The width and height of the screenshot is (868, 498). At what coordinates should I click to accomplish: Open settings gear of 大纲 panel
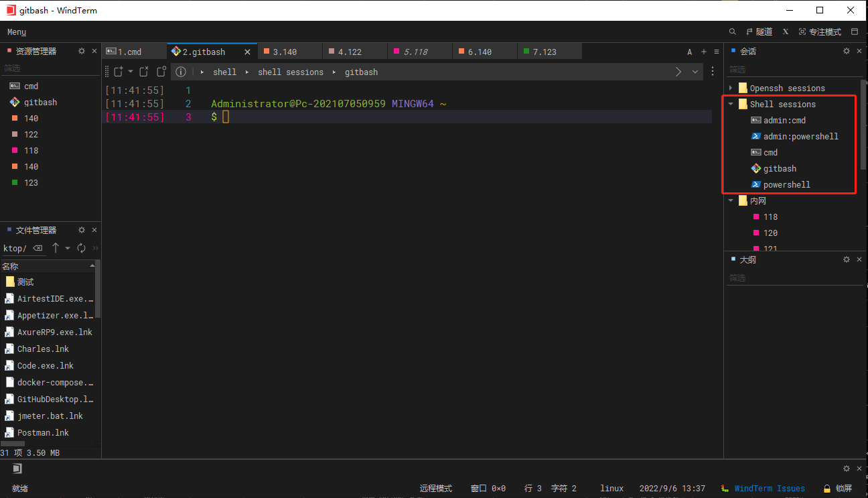[847, 259]
